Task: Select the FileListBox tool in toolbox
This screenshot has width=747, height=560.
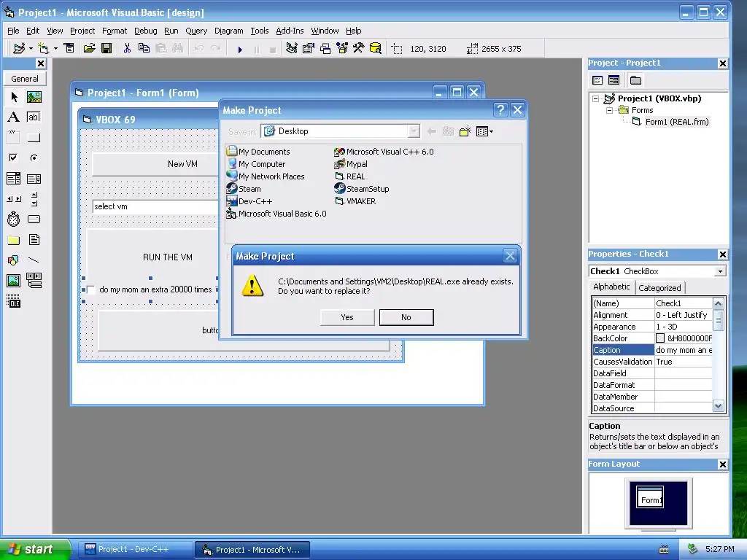Action: coord(34,239)
